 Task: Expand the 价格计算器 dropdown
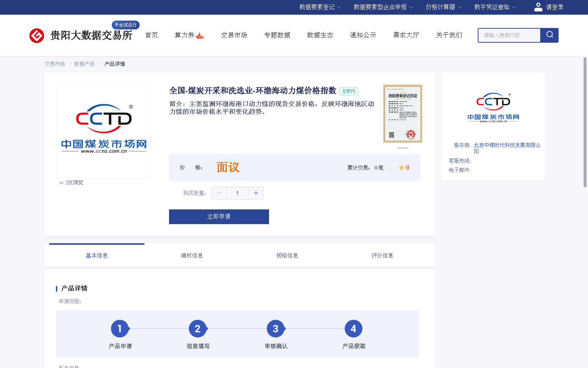444,7
